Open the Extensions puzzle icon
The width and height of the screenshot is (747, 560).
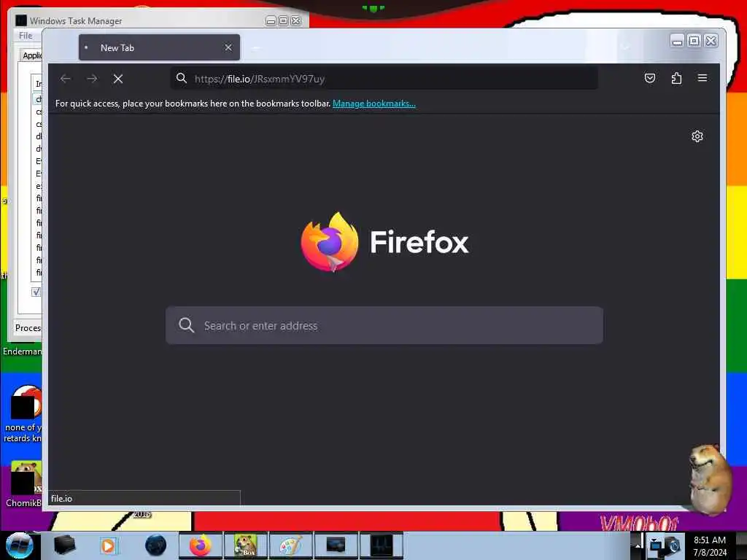tap(676, 78)
